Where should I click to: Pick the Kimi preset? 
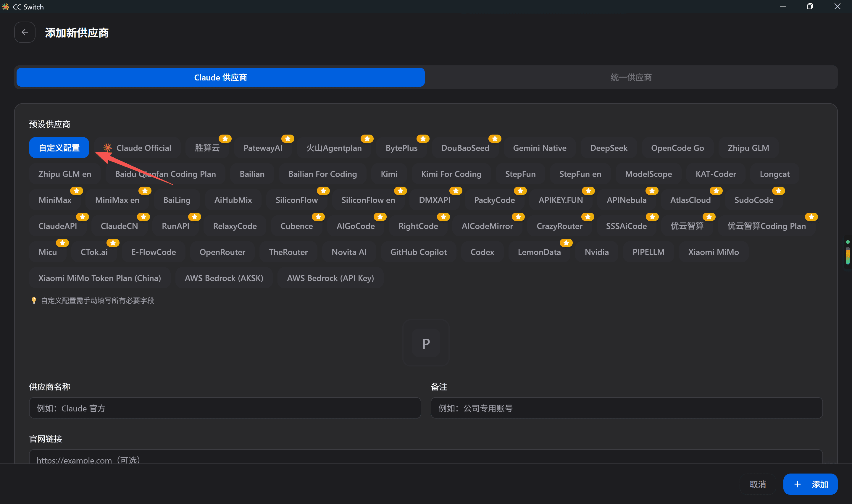pyautogui.click(x=389, y=174)
